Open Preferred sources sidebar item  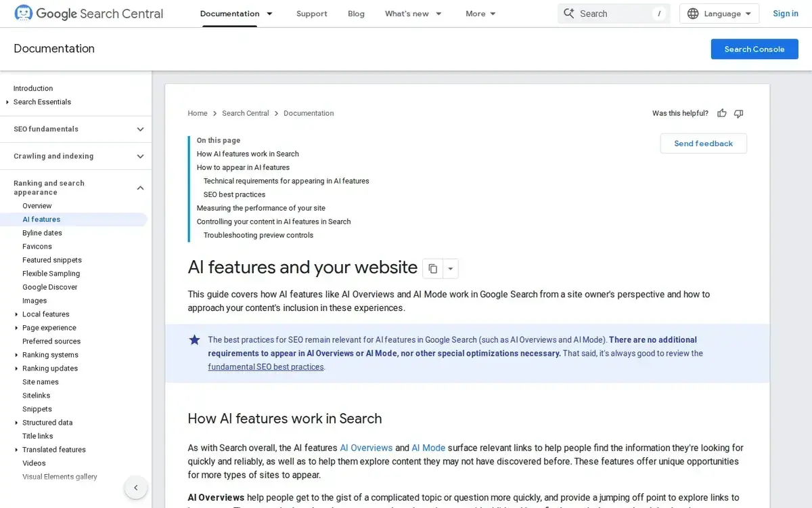(51, 341)
